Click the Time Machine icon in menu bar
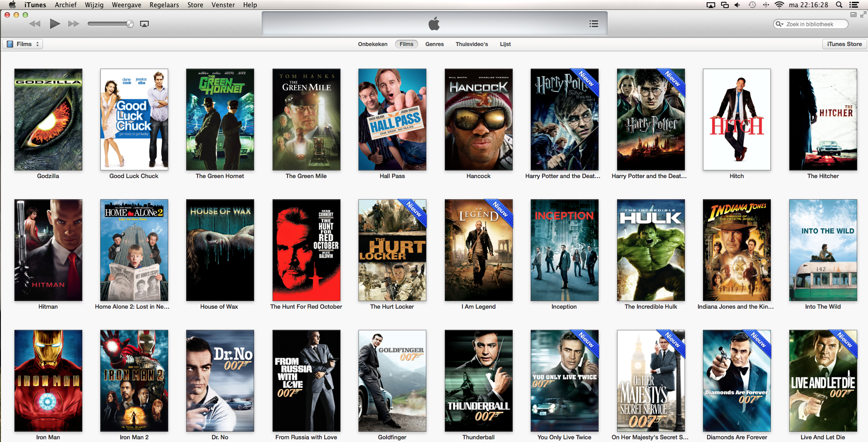The image size is (868, 442). pos(752,5)
